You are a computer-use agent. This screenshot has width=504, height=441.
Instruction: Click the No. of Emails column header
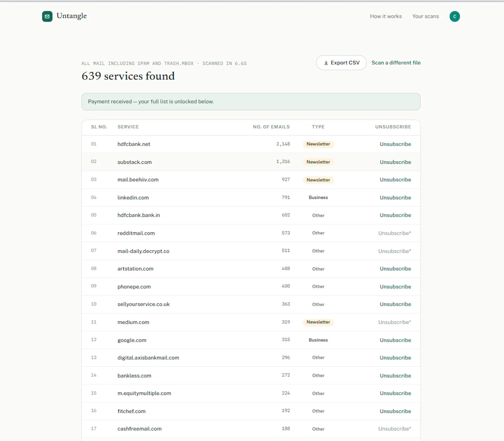pos(271,127)
